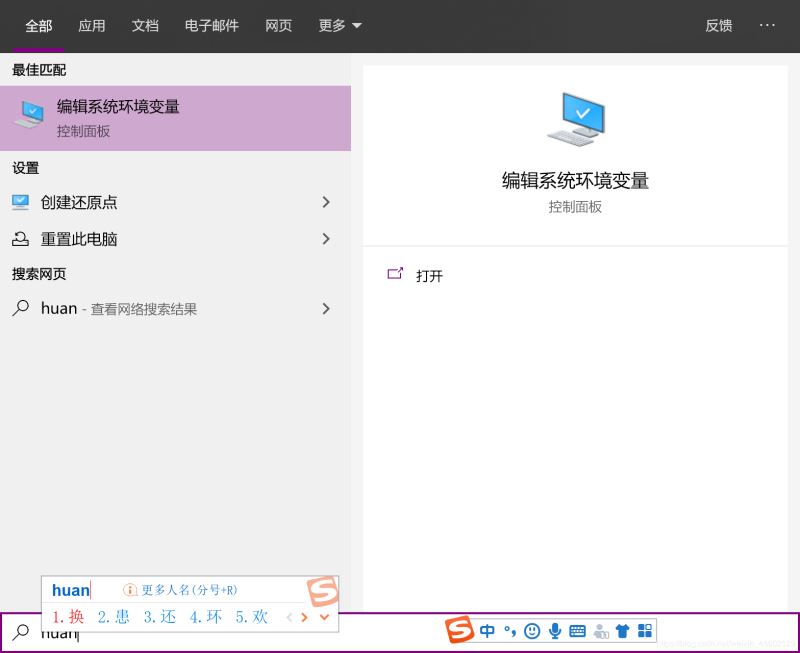Expand the candidate list with down chevron
The height and width of the screenshot is (653, 800).
click(323, 617)
